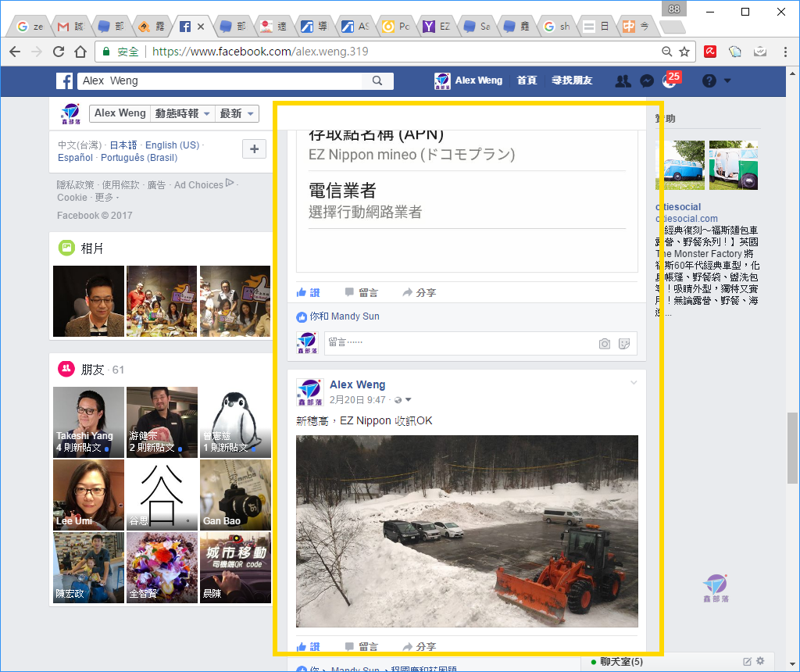Open Alex Weng author link on post

coord(357,384)
